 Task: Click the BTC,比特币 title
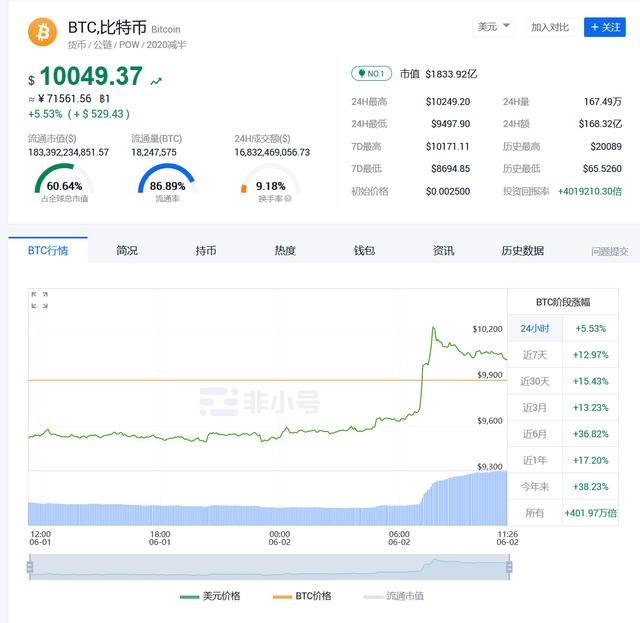tap(107, 28)
